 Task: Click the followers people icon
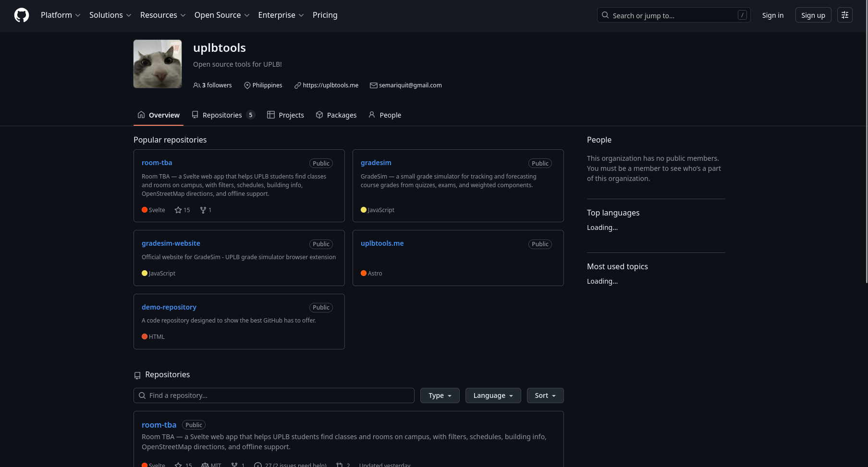196,85
